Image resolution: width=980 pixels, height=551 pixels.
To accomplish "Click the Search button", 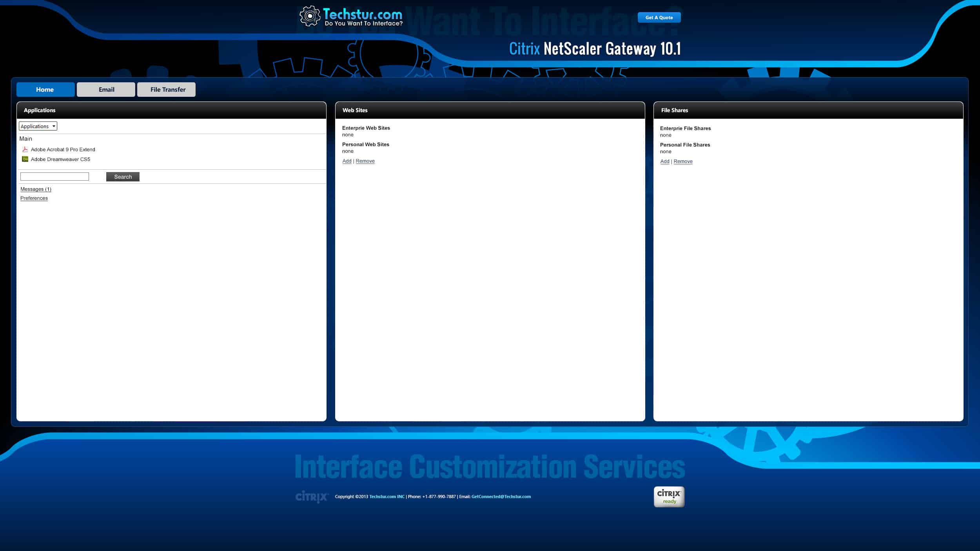I will coord(123,177).
